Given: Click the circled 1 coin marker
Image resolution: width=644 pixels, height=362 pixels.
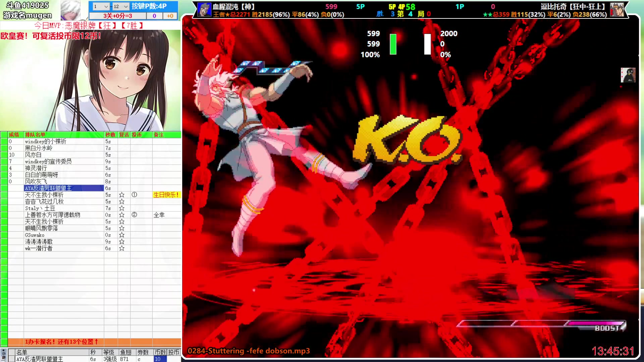Looking at the screenshot, I should point(134,195).
